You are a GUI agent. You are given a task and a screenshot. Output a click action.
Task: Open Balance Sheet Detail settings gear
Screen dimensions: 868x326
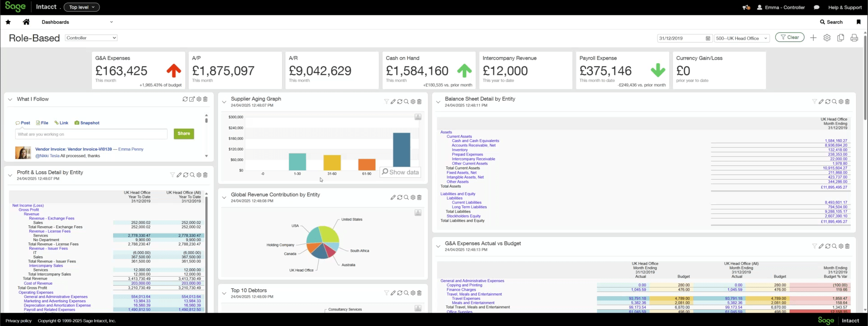point(841,102)
